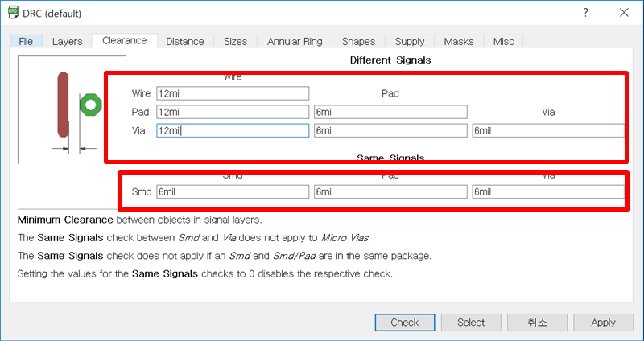Viewport: 644px width, 341px height.
Task: Click the 취소 cancel button
Action: tap(537, 323)
